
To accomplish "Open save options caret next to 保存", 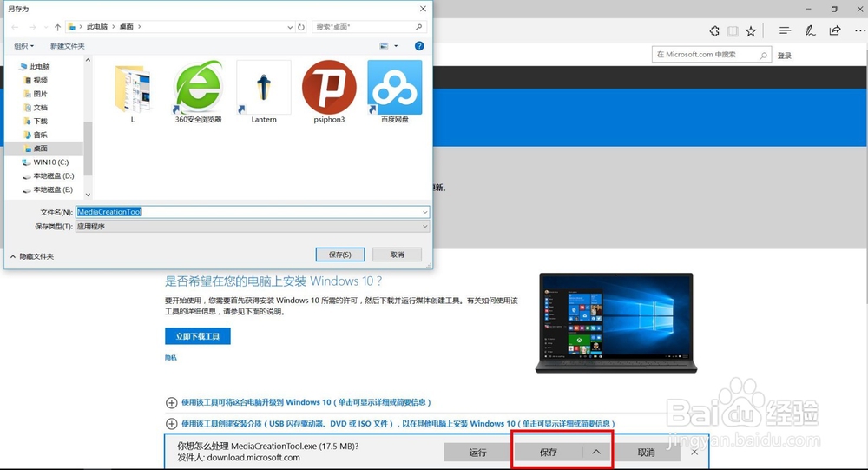I will [x=596, y=453].
